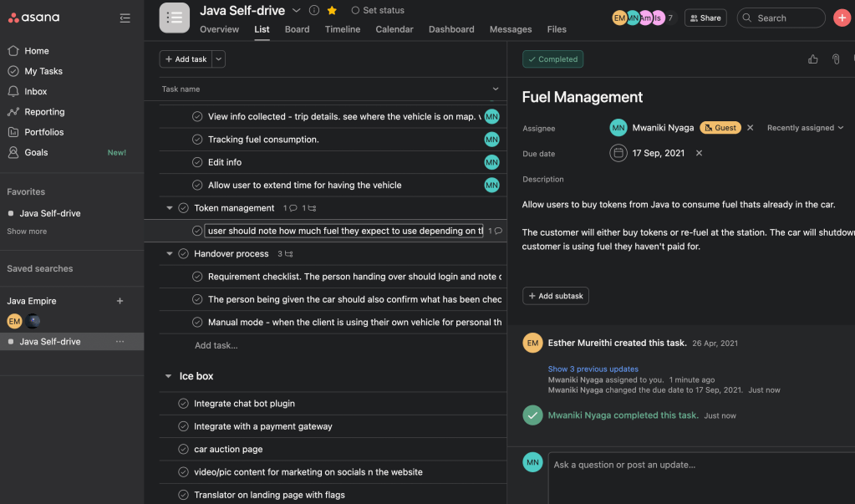The height and width of the screenshot is (504, 855).
Task: Click the red plus create button
Action: pos(841,18)
